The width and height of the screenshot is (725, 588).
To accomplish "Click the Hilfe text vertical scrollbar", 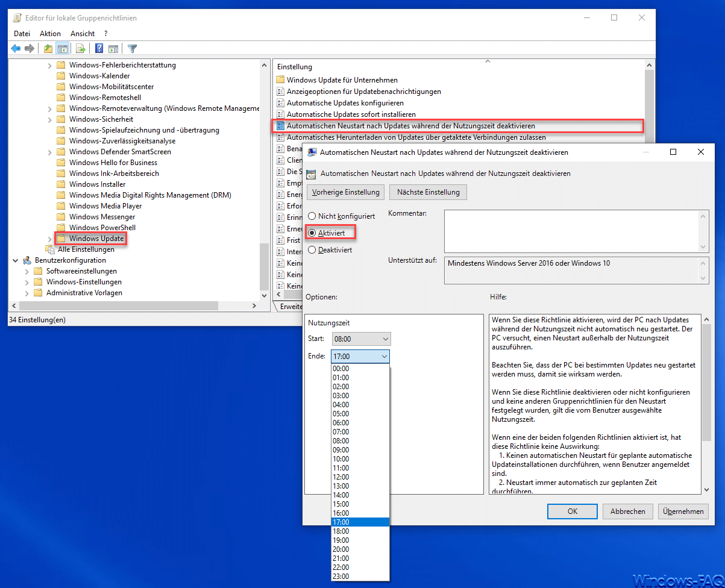I will pyautogui.click(x=706, y=404).
